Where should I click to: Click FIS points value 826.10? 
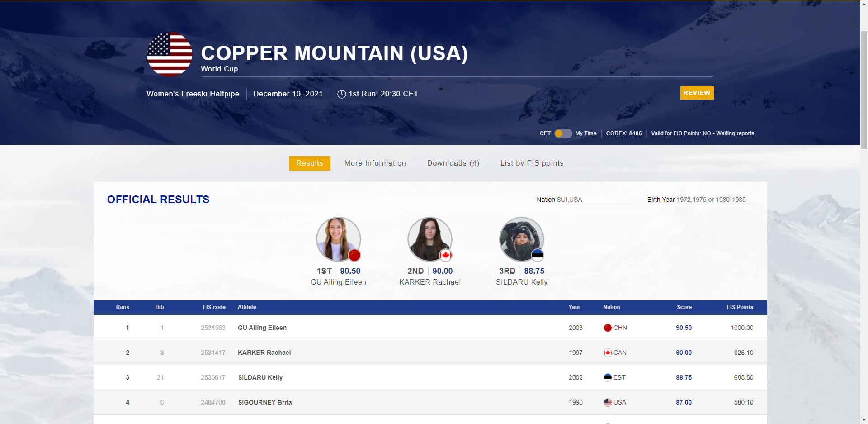[x=744, y=353]
